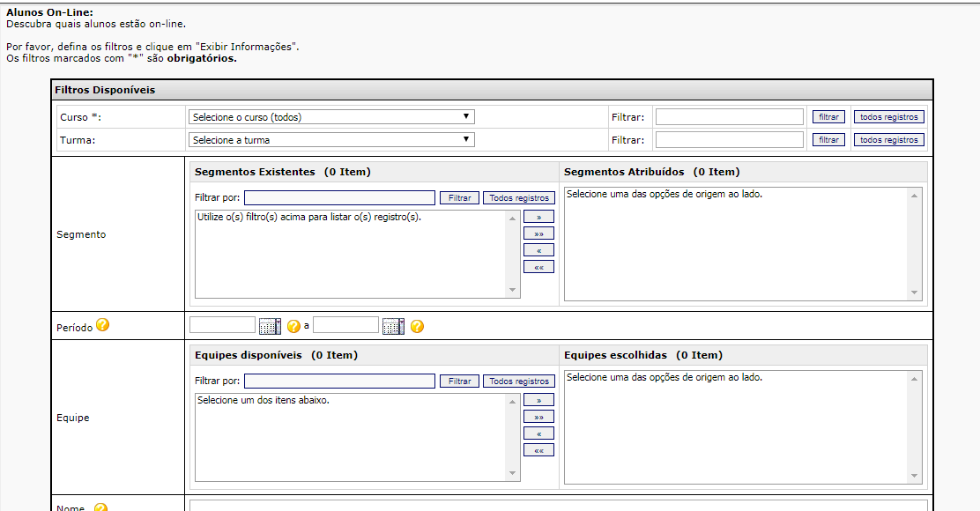This screenshot has width=980, height=511.
Task: Click the down arrow of Segmentos Existentes scrollbar
Action: (513, 291)
